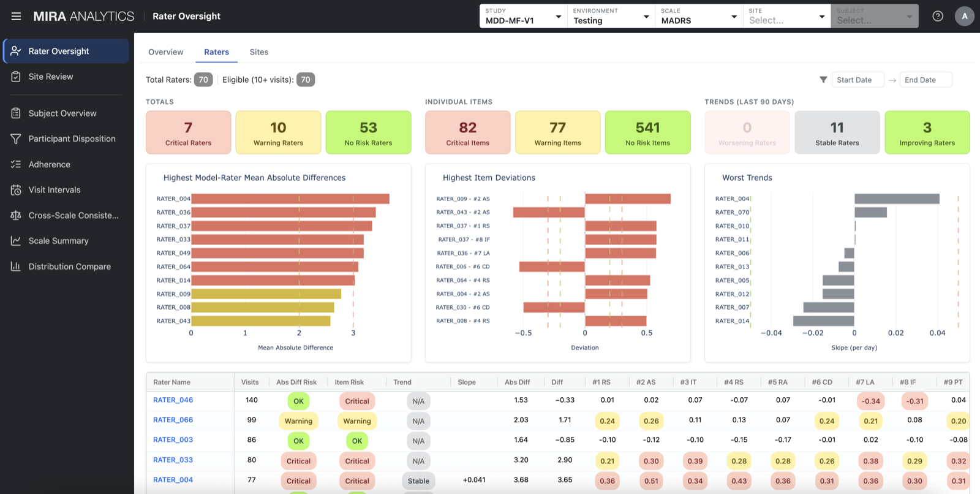980x494 pixels.
Task: Click the 3 Improving Raters card
Action: click(x=927, y=132)
